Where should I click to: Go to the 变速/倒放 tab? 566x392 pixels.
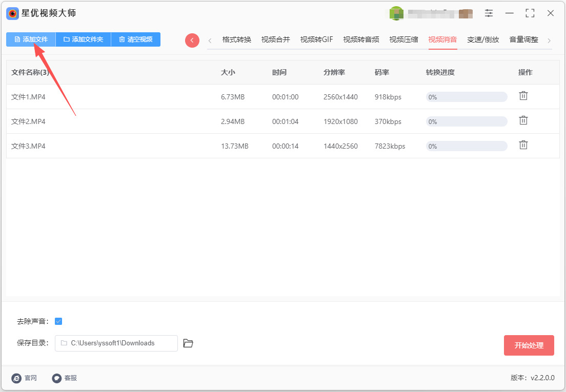coord(483,39)
